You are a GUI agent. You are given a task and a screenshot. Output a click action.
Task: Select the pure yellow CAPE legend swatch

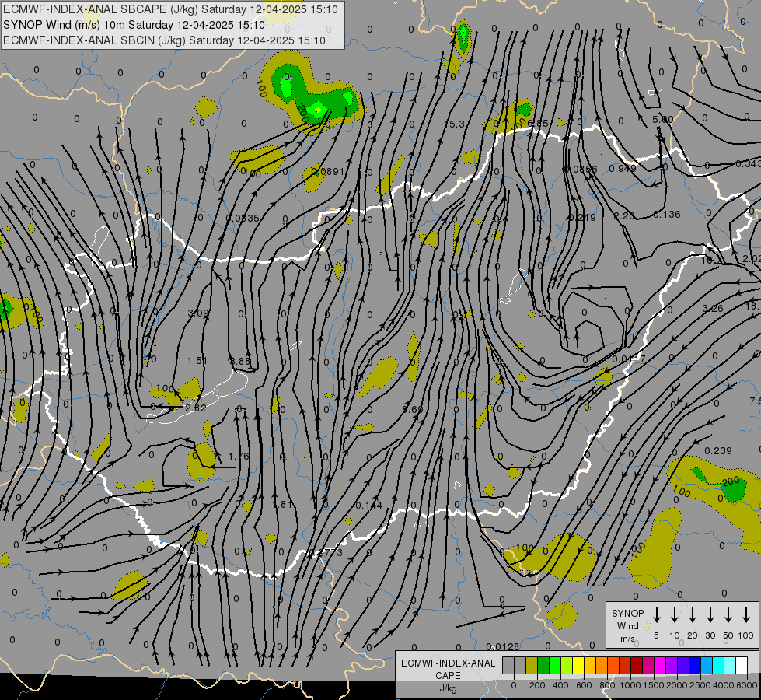click(578, 666)
